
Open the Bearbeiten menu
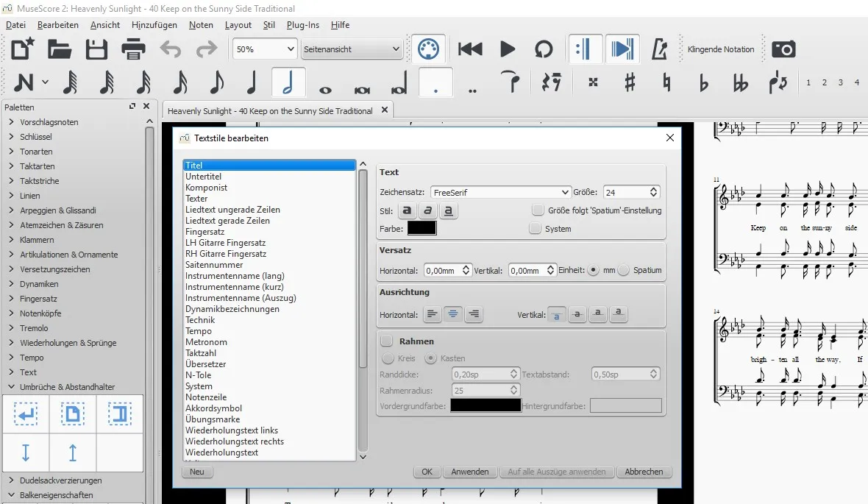[x=58, y=25]
